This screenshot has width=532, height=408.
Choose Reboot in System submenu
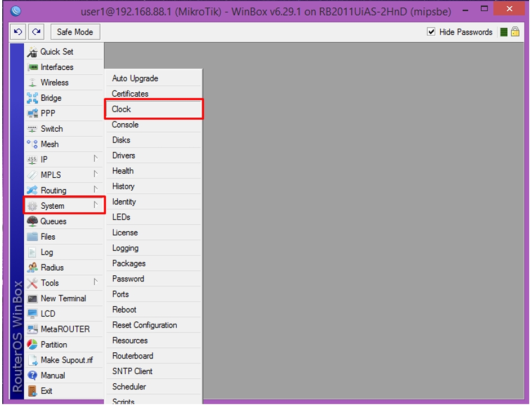(154, 310)
